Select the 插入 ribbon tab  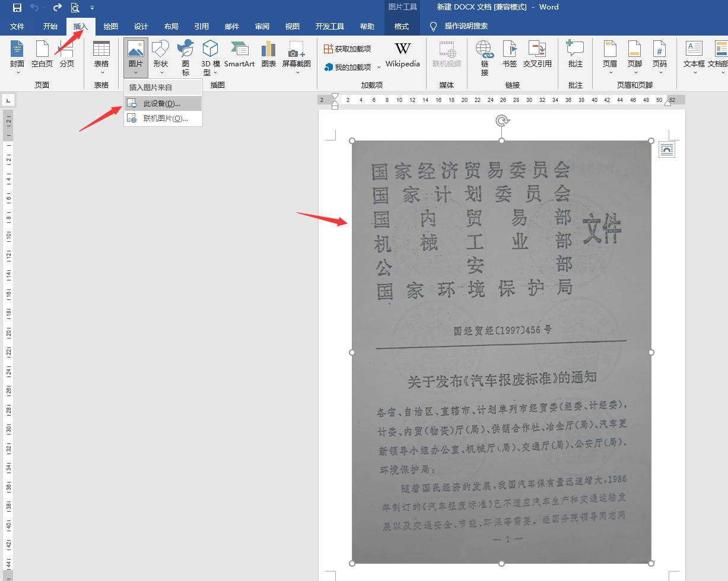tap(81, 26)
